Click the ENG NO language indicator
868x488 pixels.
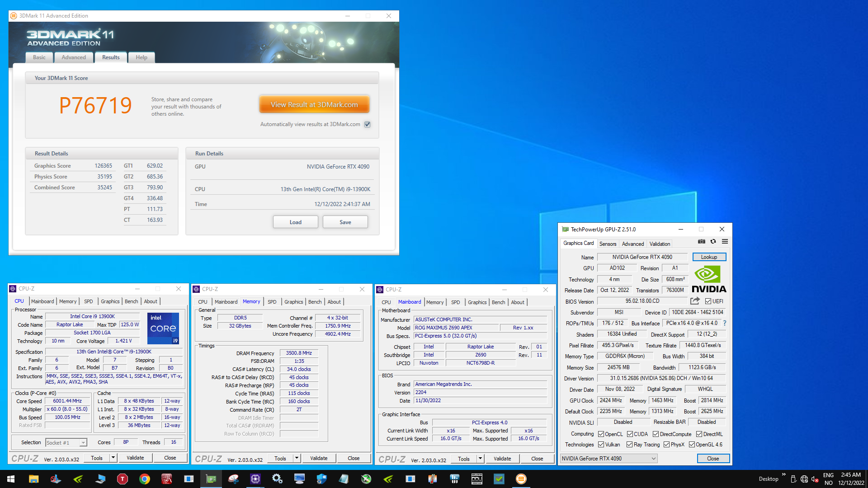828,479
